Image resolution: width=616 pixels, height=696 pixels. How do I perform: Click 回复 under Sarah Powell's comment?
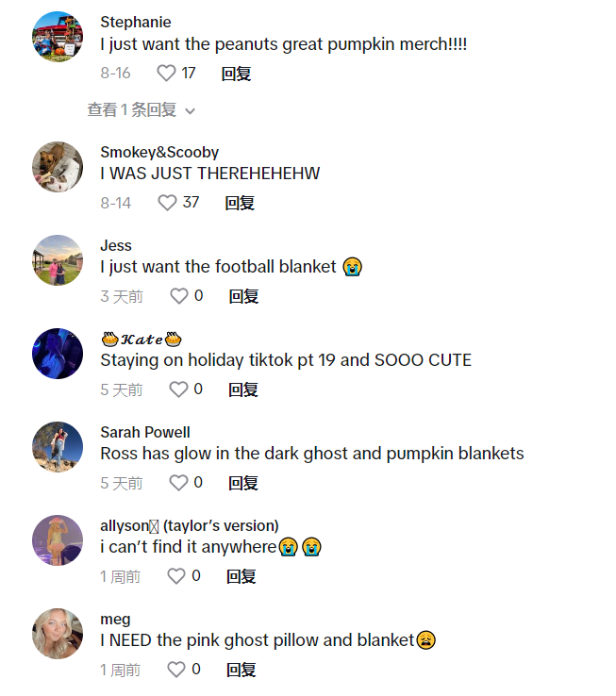[x=243, y=483]
